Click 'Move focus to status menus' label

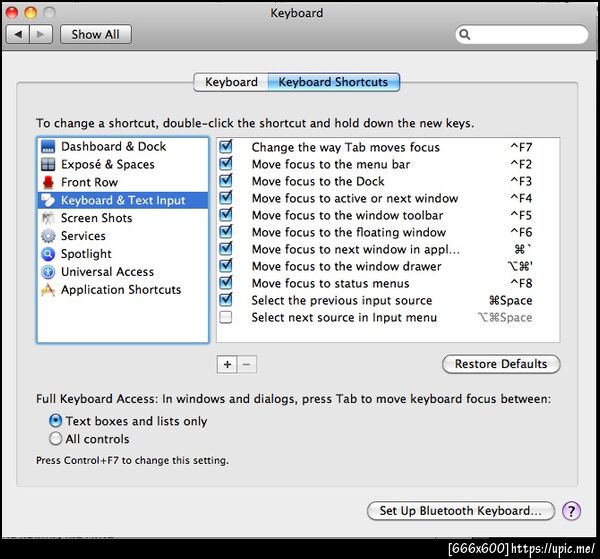pyautogui.click(x=331, y=284)
